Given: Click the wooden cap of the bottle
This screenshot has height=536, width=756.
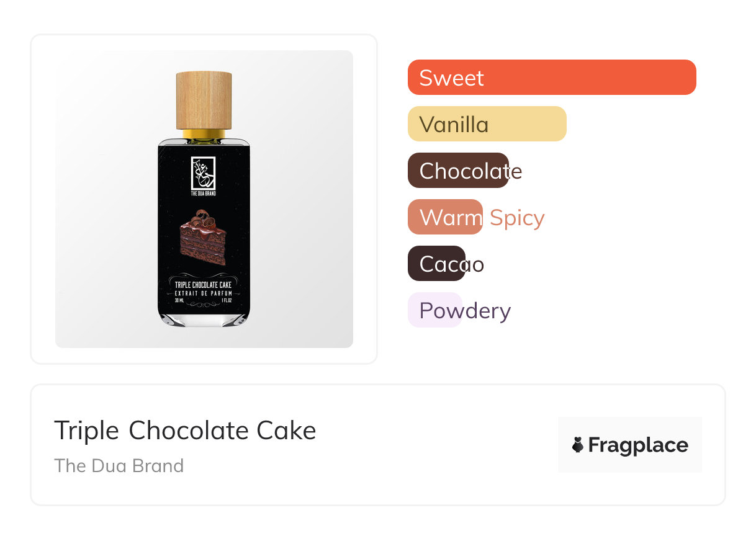Looking at the screenshot, I should 204,100.
